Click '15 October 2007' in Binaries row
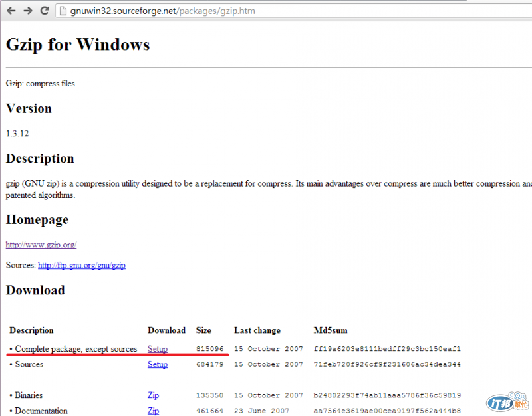 [x=269, y=395]
